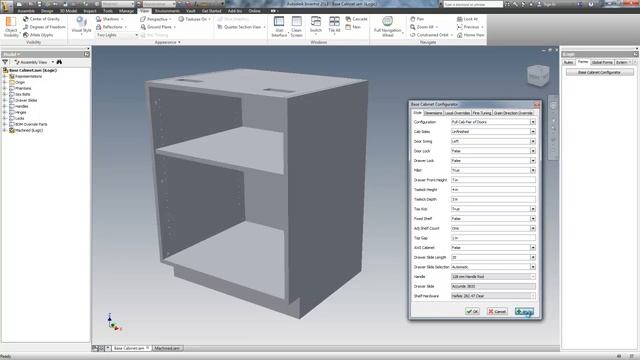Image resolution: width=640 pixels, height=360 pixels.
Task: Open the Configuration dropdown
Action: coord(533,122)
